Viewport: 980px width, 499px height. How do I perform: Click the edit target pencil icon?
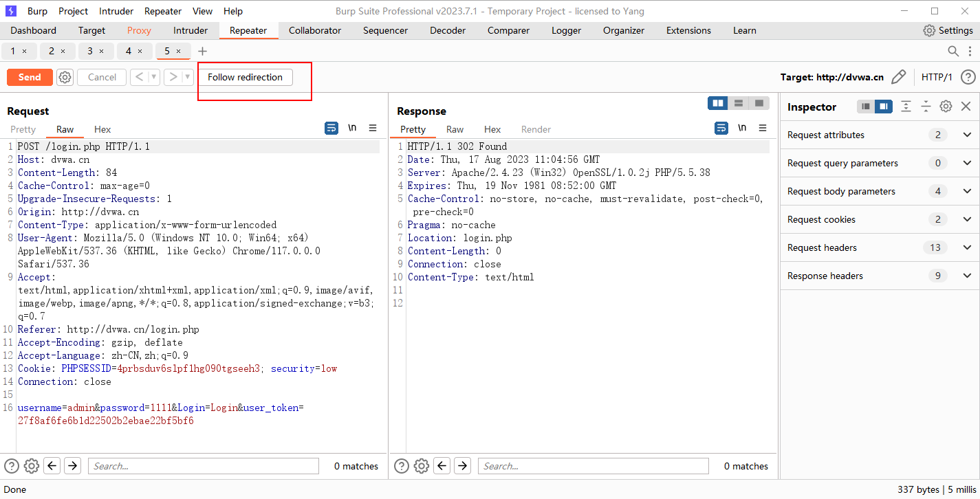coord(898,77)
